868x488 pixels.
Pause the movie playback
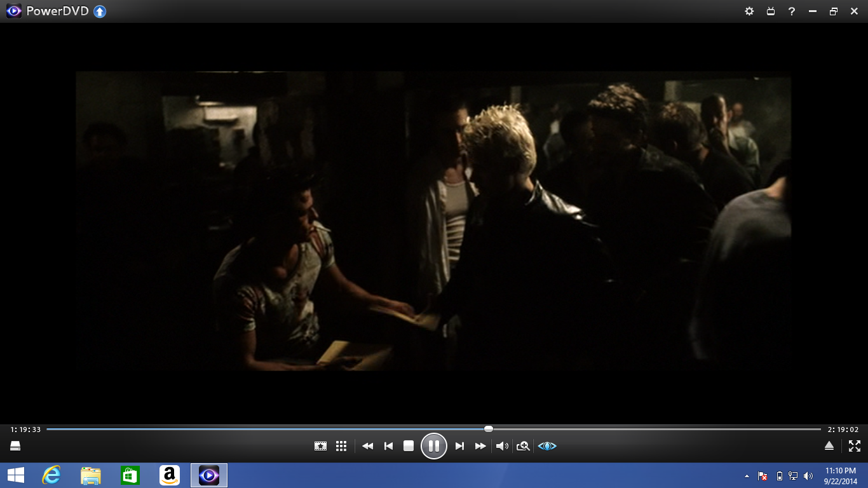click(x=434, y=446)
